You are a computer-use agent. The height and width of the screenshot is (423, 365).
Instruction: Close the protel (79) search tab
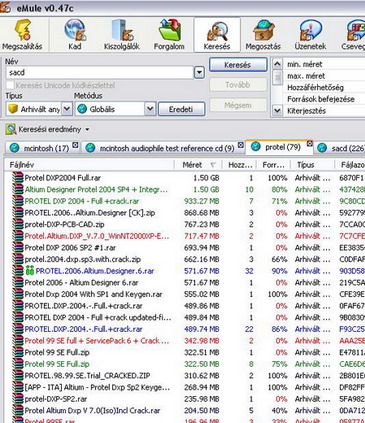click(x=309, y=144)
